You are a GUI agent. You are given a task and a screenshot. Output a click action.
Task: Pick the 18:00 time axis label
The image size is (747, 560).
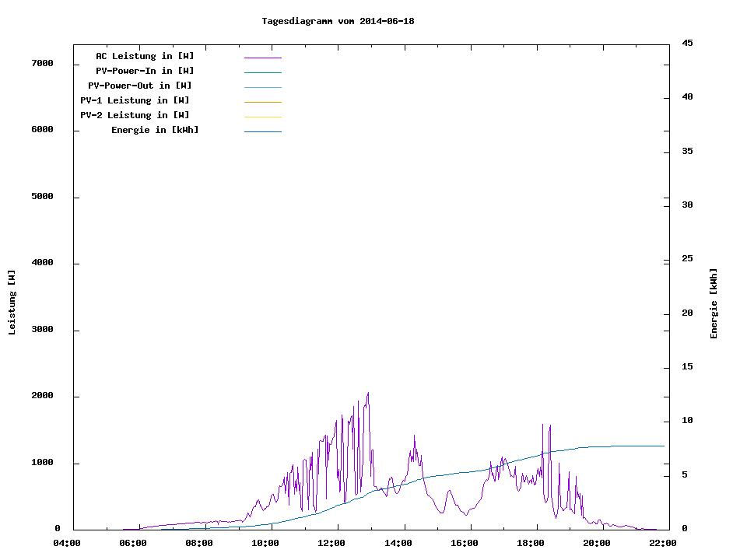[530, 543]
